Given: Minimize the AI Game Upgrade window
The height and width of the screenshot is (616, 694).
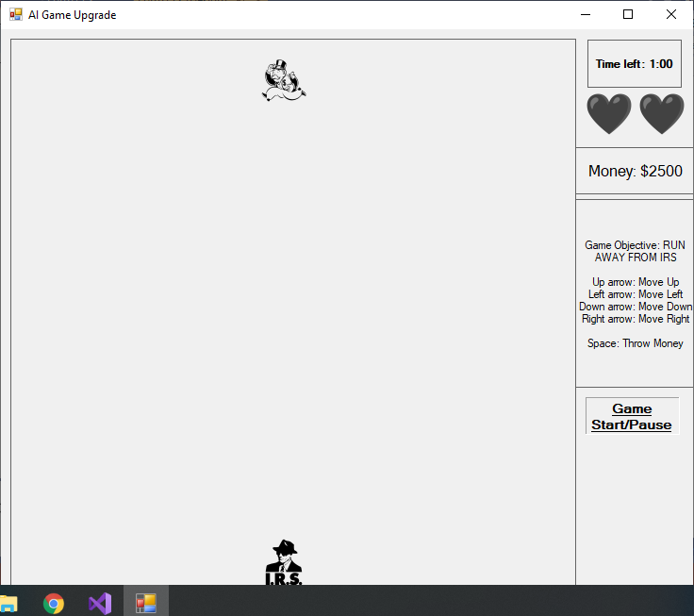Looking at the screenshot, I should point(586,14).
